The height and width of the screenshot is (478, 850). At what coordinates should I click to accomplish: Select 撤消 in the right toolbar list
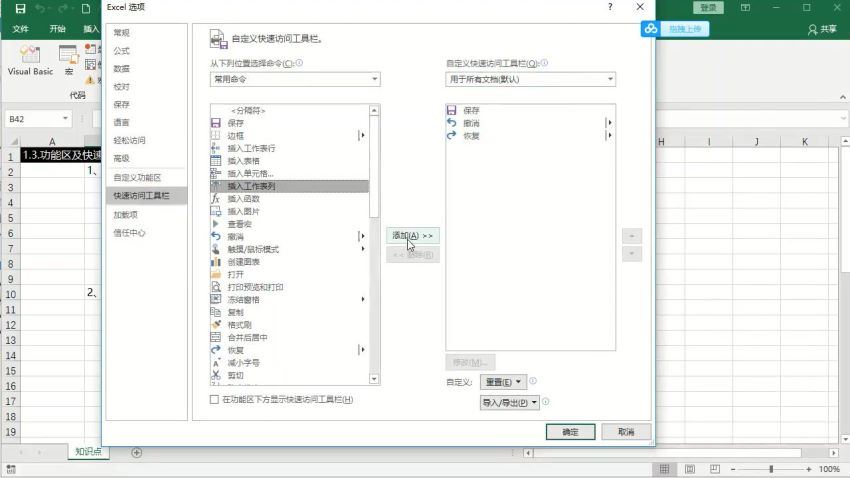pyautogui.click(x=530, y=123)
